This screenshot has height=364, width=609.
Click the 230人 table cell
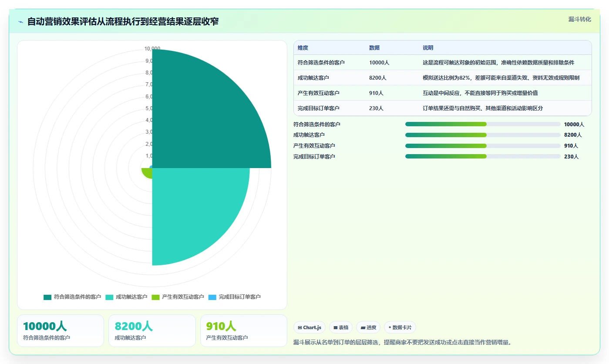click(376, 108)
